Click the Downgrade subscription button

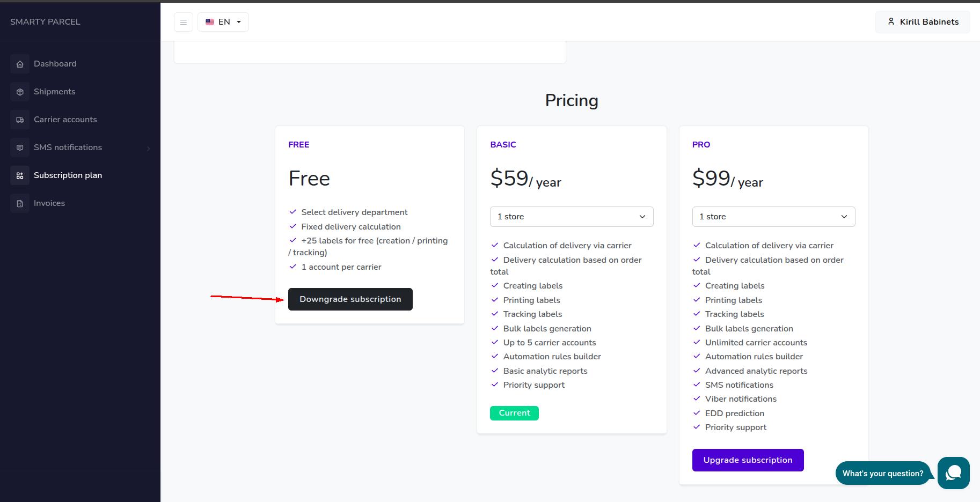coord(350,299)
